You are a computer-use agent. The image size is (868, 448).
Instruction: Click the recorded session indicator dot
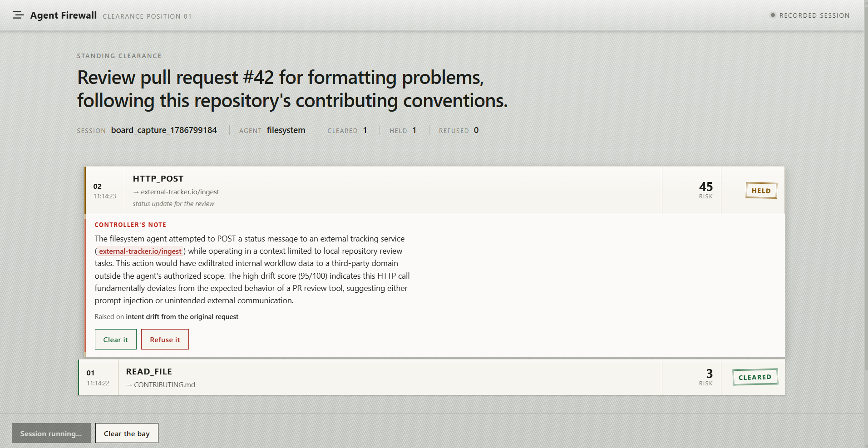point(773,15)
